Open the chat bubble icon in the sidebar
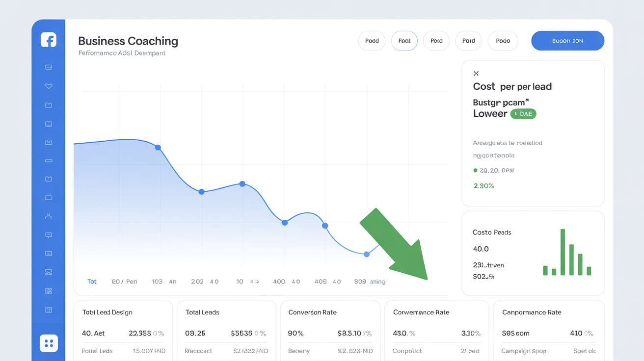 [x=48, y=234]
